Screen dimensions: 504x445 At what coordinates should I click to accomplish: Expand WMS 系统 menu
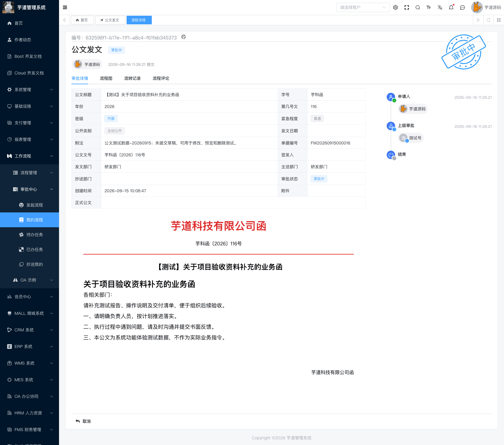pyautogui.click(x=29, y=363)
